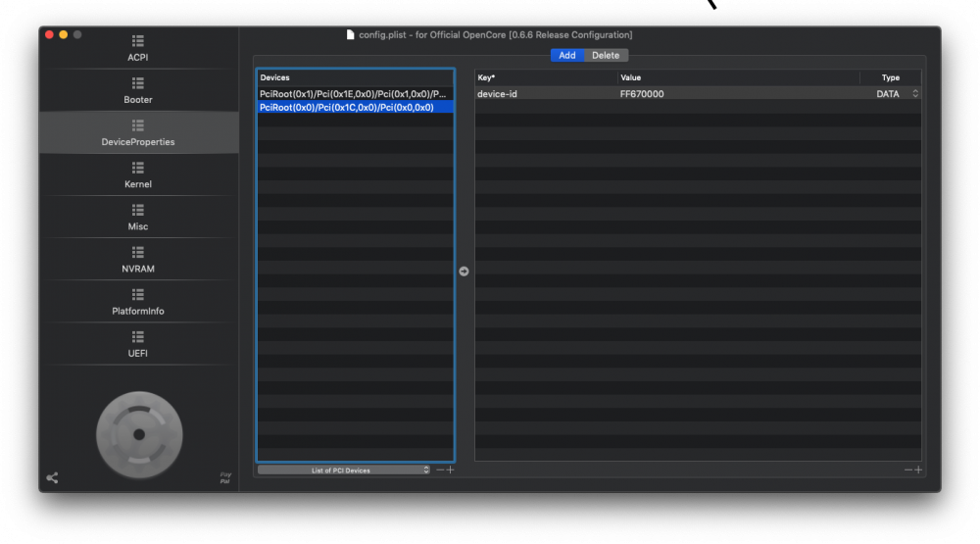Toggle the Add segment
Image resolution: width=980 pixels, height=544 pixels.
pyautogui.click(x=566, y=55)
